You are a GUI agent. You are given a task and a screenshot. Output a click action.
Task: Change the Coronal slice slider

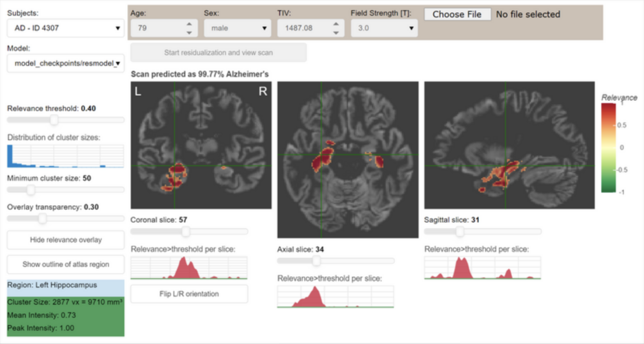pyautogui.click(x=186, y=232)
